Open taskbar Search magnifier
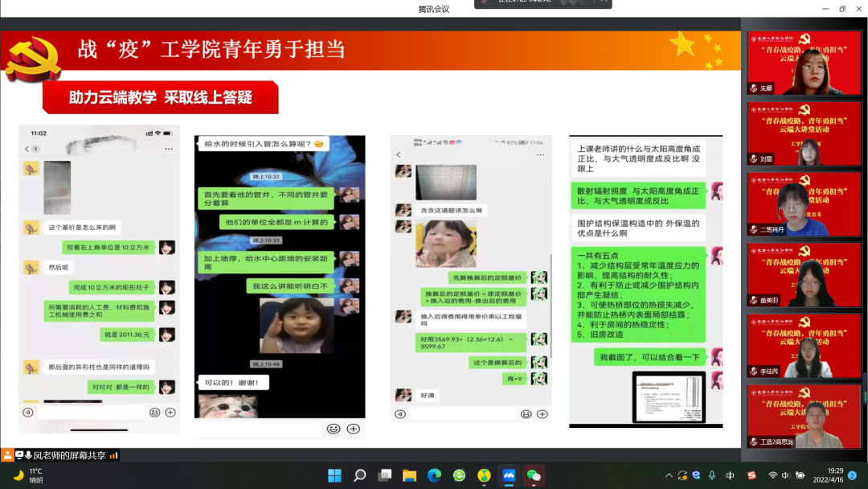 tap(359, 475)
